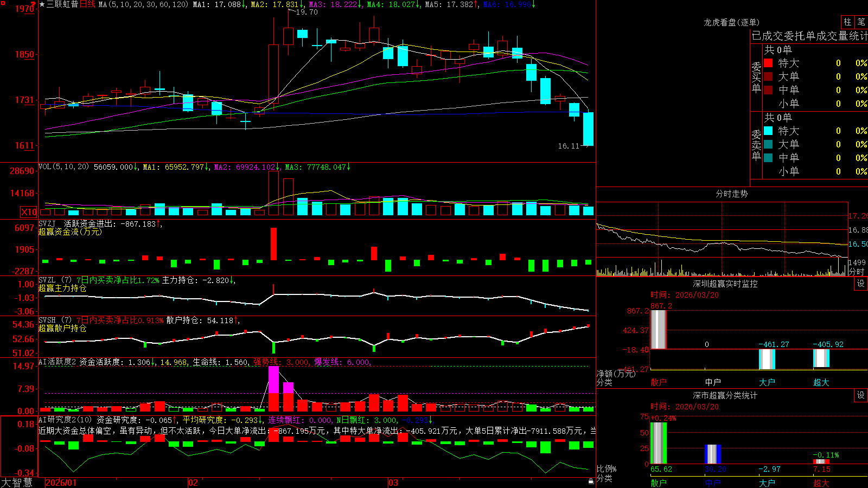Click 散户 category in 深市超赢分类统计

point(659,483)
